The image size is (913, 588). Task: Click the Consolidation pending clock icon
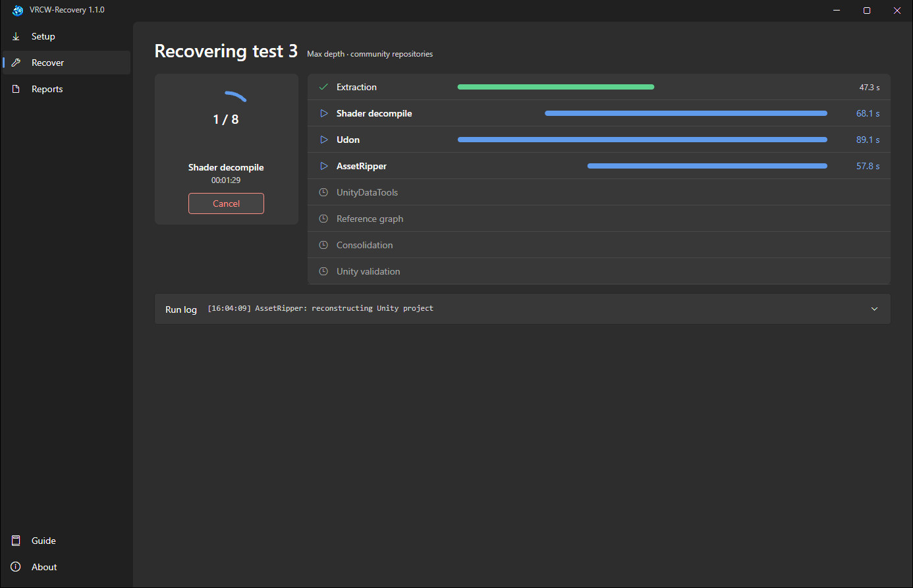click(x=323, y=245)
